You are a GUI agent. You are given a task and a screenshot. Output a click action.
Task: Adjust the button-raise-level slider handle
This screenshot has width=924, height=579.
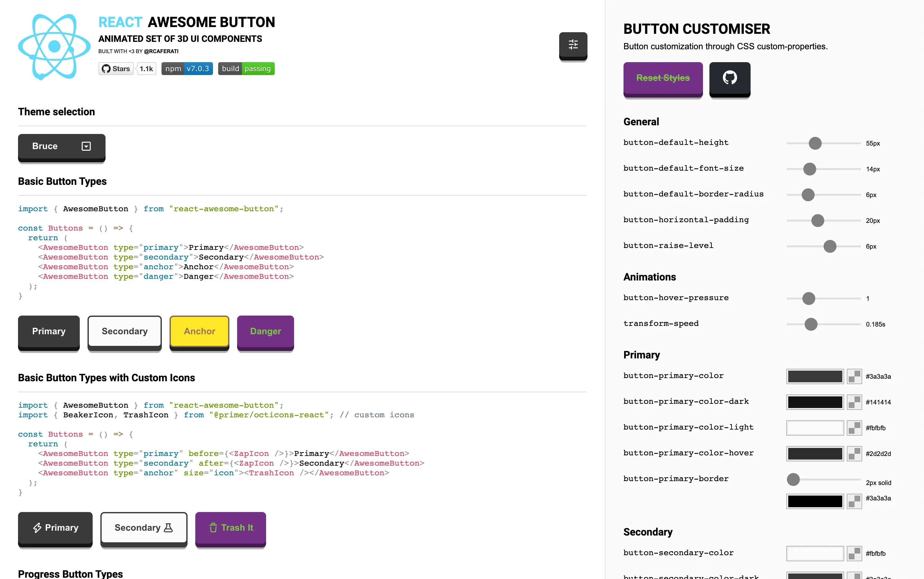(x=829, y=246)
